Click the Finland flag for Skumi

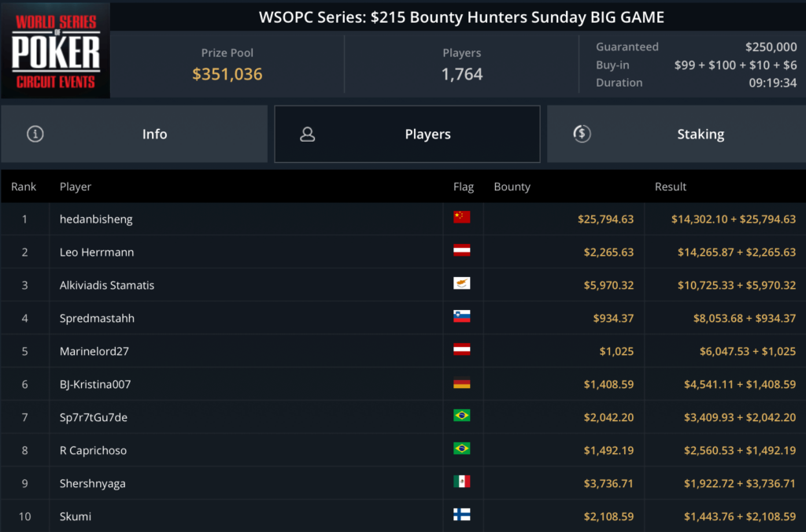[x=462, y=515]
